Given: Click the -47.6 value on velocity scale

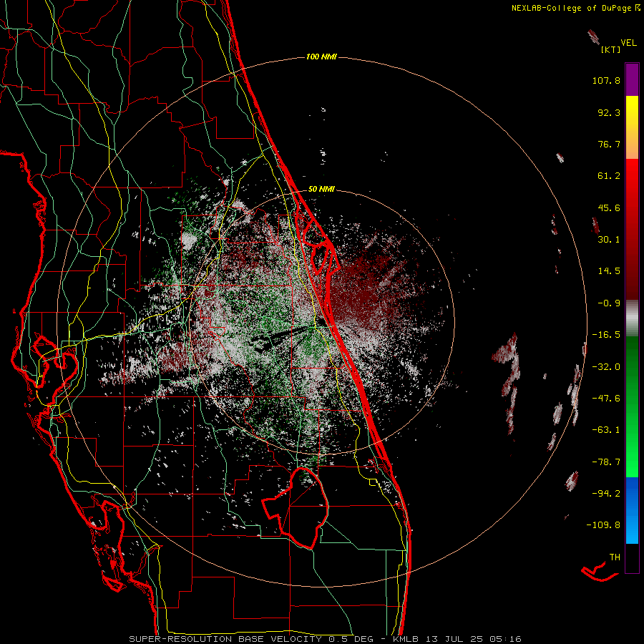Looking at the screenshot, I should 606,399.
